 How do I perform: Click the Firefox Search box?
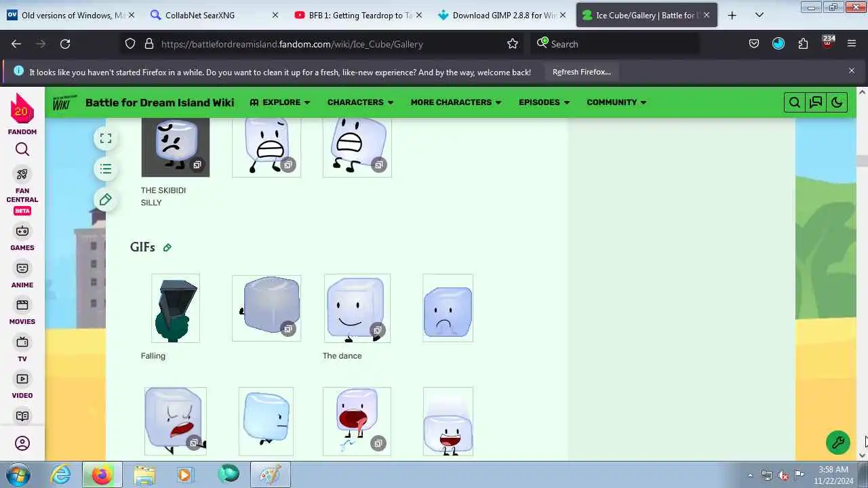pos(616,44)
